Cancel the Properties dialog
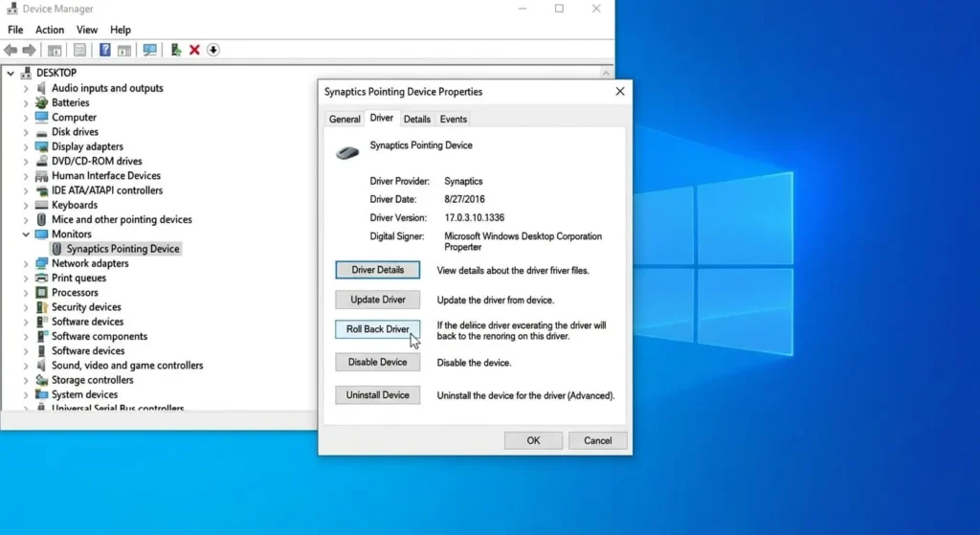This screenshot has width=980, height=535. point(597,440)
